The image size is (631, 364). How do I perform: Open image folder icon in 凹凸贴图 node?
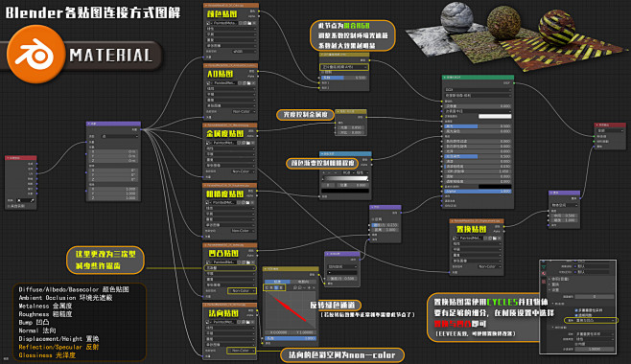[x=249, y=262]
